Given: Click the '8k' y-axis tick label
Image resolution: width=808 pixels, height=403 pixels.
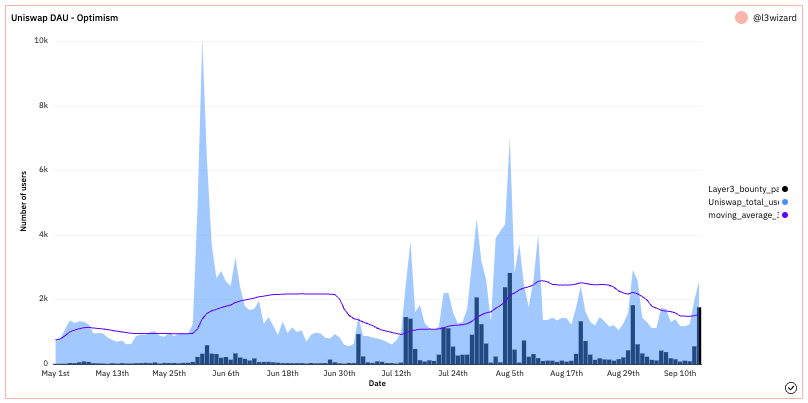Looking at the screenshot, I should point(43,106).
